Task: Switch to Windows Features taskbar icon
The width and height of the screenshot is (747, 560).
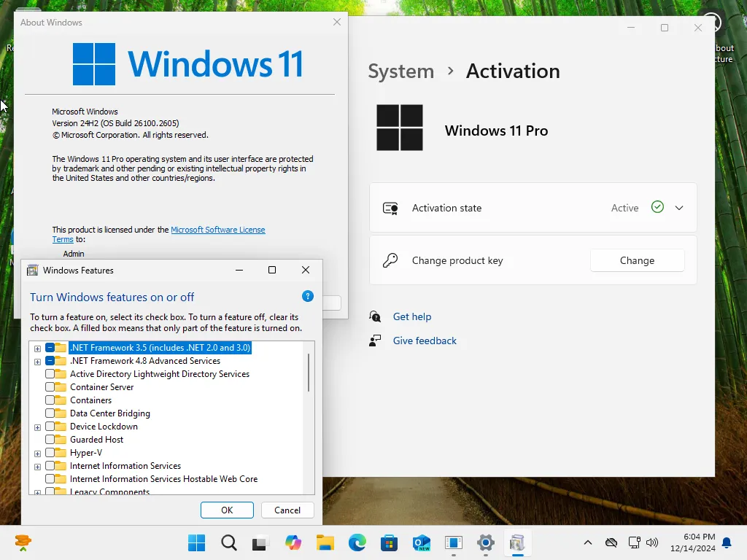Action: [517, 542]
